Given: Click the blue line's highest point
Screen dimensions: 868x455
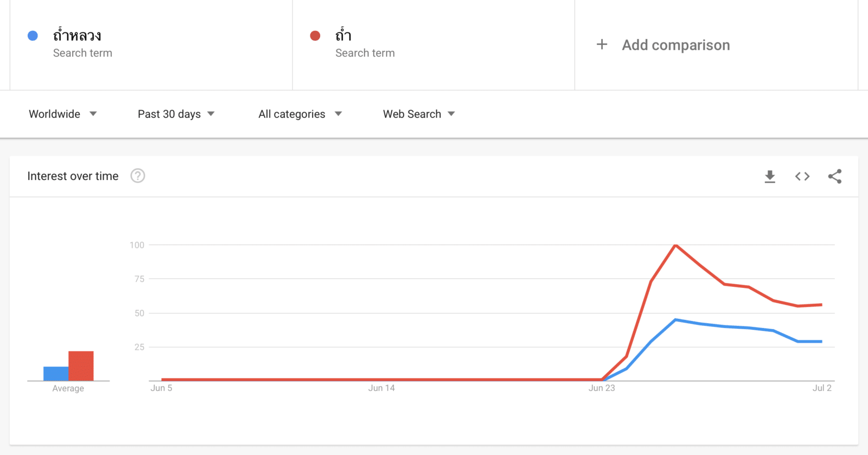Looking at the screenshot, I should tap(675, 320).
